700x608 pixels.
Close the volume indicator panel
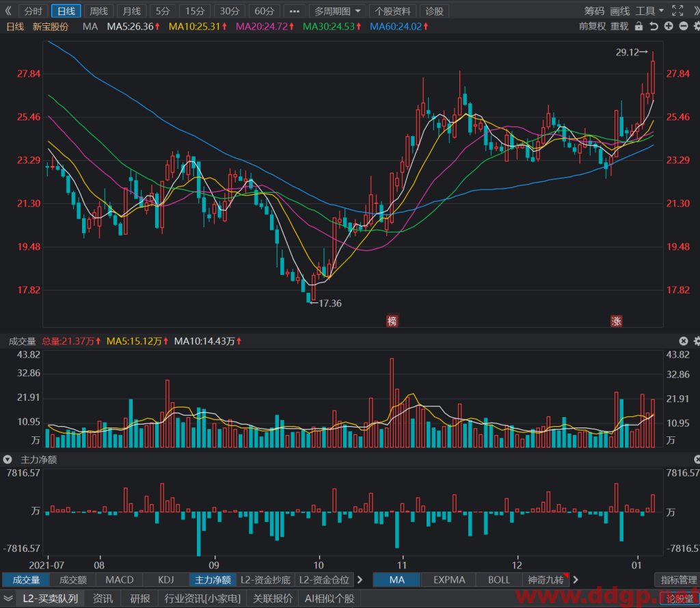coord(683,341)
